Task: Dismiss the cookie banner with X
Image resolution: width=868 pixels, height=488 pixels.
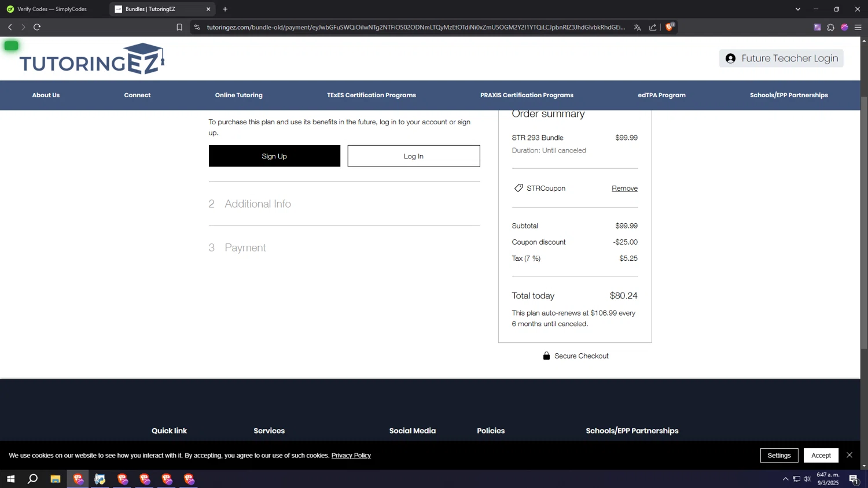Action: pos(849,455)
